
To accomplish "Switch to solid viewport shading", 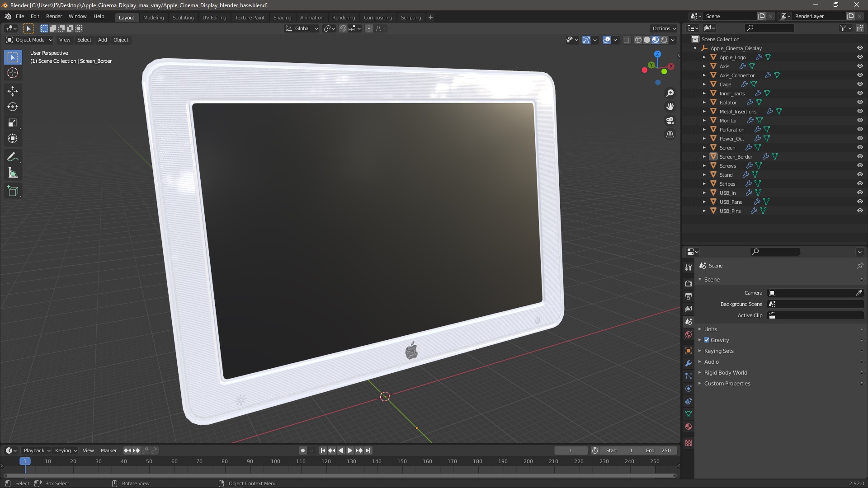I will pos(647,40).
